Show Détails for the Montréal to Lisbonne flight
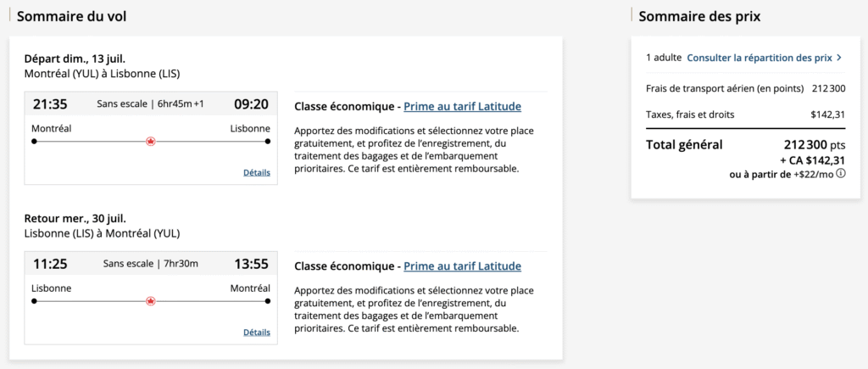 (256, 172)
